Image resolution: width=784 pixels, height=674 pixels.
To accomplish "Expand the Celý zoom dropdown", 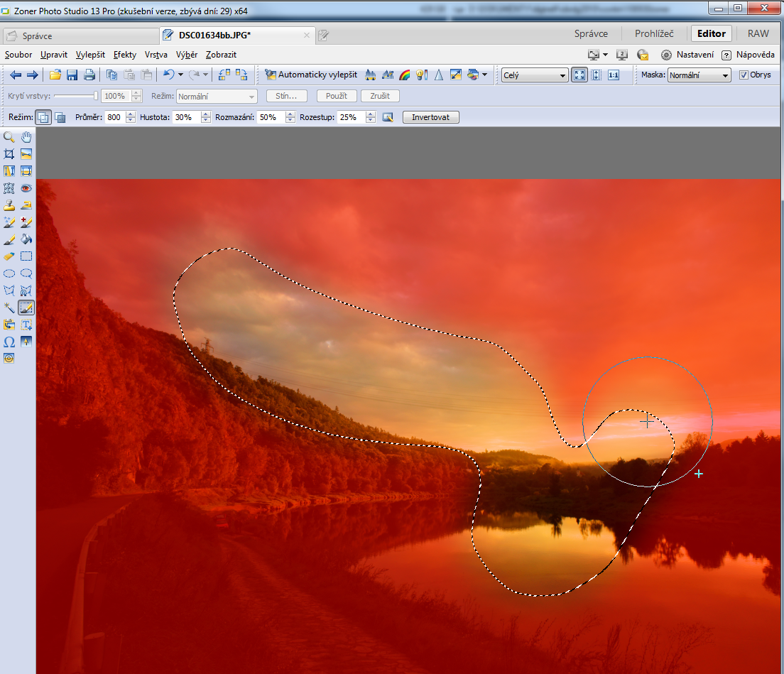I will [x=534, y=75].
